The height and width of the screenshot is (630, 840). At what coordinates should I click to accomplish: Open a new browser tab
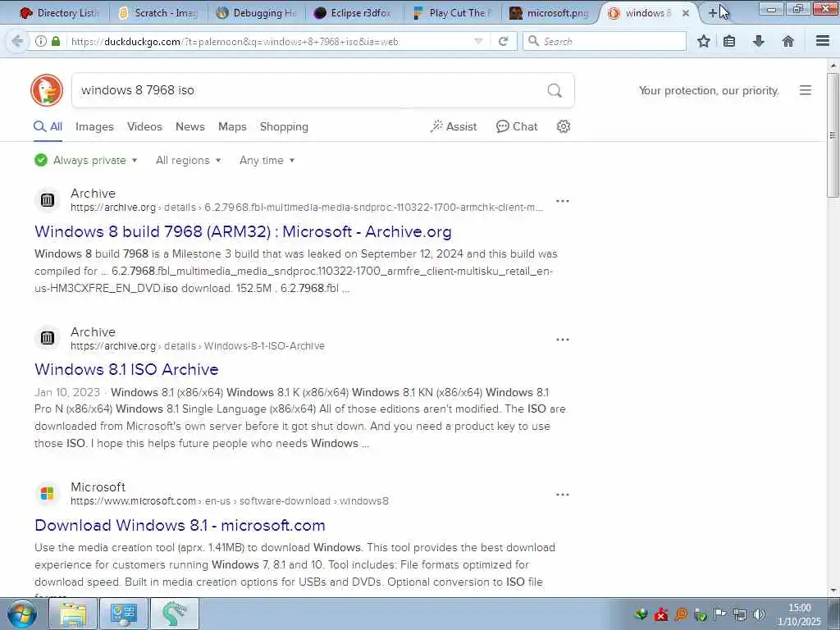point(713,12)
